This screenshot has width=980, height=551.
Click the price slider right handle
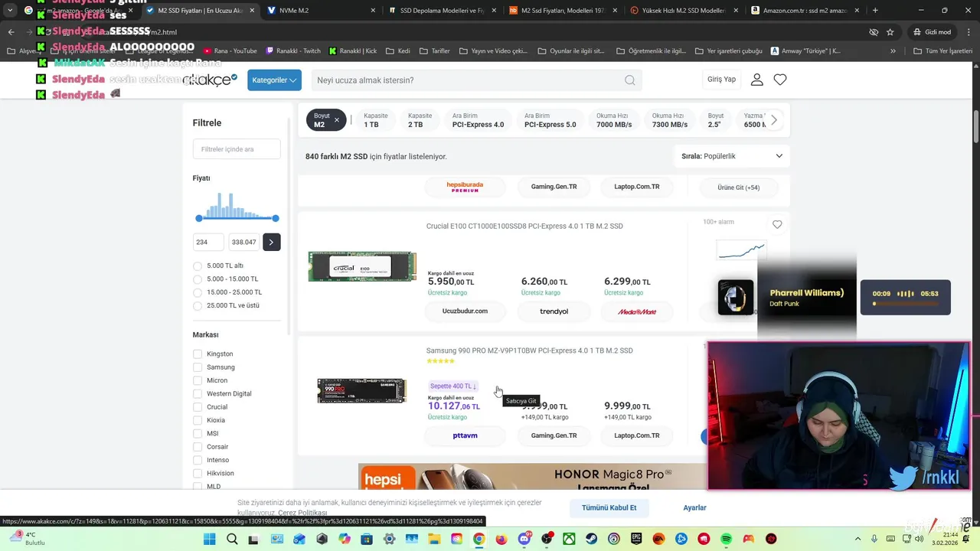pyautogui.click(x=276, y=218)
